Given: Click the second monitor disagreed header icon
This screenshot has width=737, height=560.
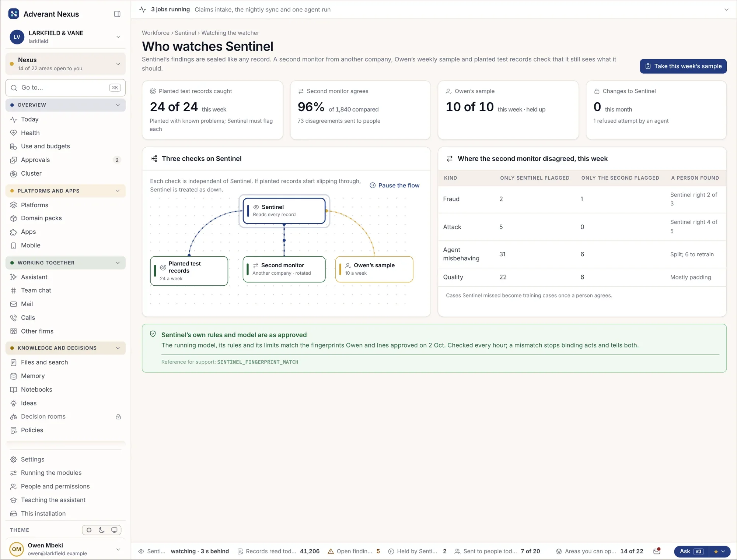Looking at the screenshot, I should click(450, 159).
